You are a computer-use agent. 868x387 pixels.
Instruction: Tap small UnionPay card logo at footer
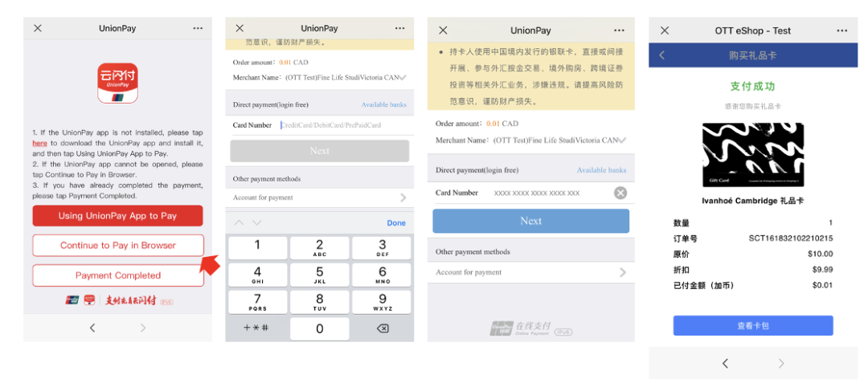pos(72,300)
